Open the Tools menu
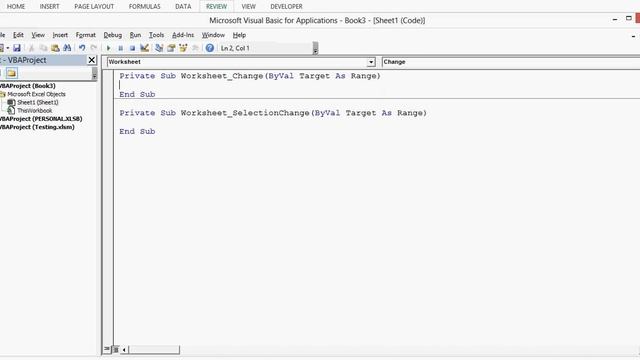640x360 pixels. [156, 35]
